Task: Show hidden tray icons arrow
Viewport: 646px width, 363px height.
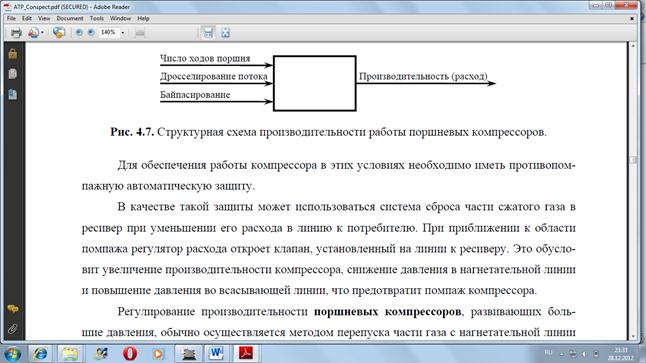Action: pos(562,354)
